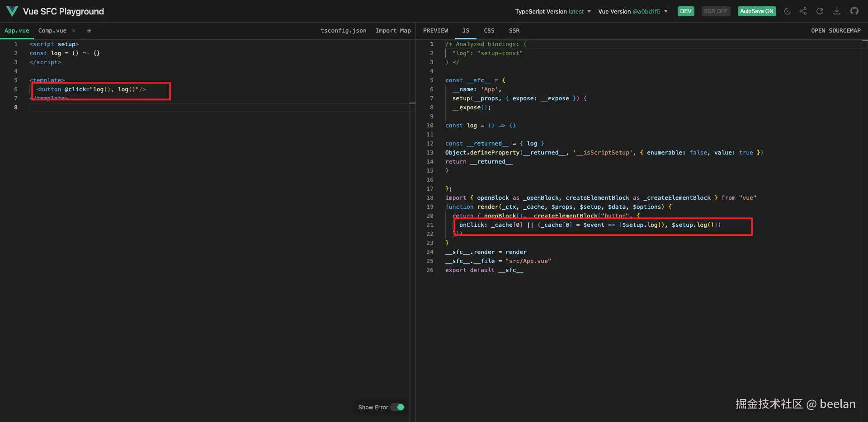Open the GitHub repository icon

(x=854, y=11)
